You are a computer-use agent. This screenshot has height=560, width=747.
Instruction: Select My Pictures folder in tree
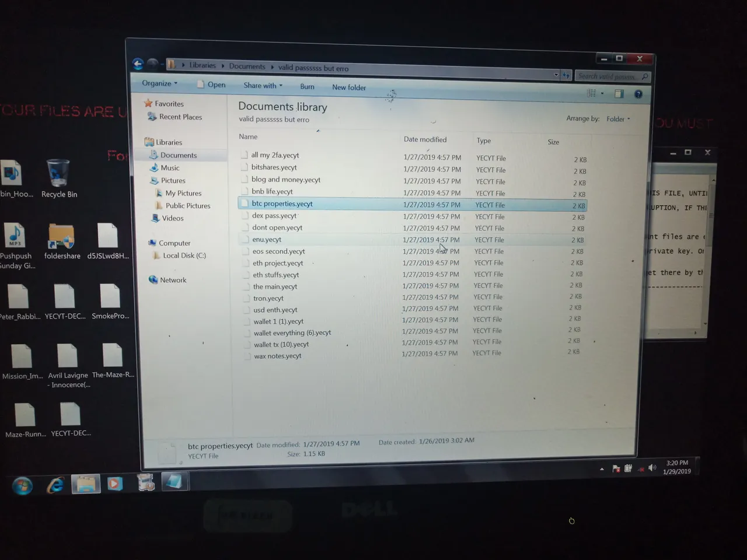179,193
